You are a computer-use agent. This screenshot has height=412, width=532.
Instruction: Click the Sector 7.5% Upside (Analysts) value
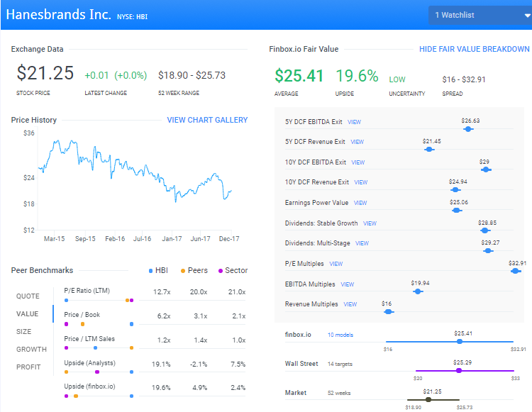click(238, 364)
